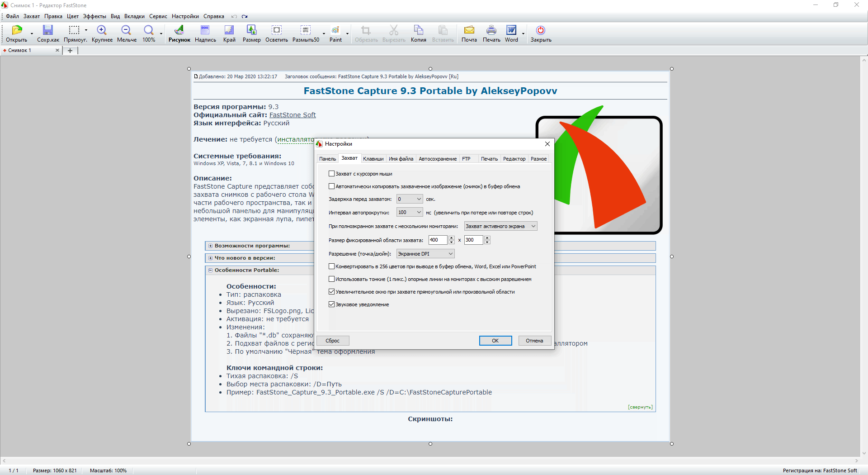The width and height of the screenshot is (868, 475).
Task: Disable Звуковое уведомление checkbox
Action: tap(331, 304)
